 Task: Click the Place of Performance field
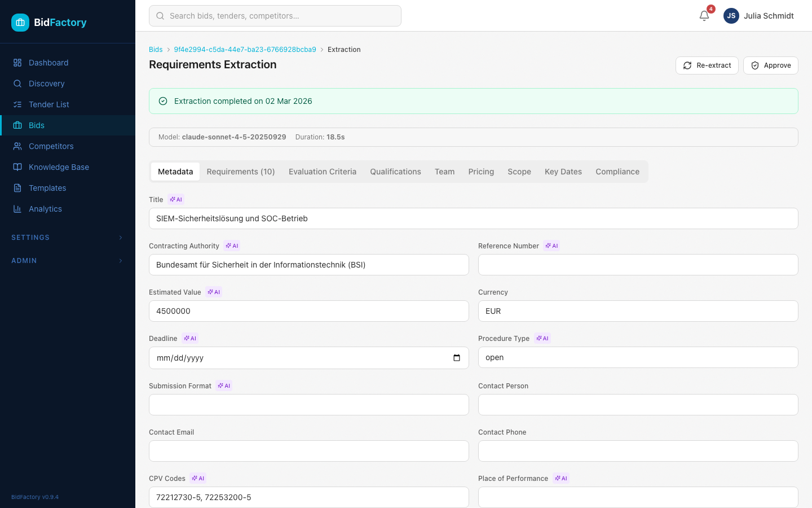coord(638,497)
